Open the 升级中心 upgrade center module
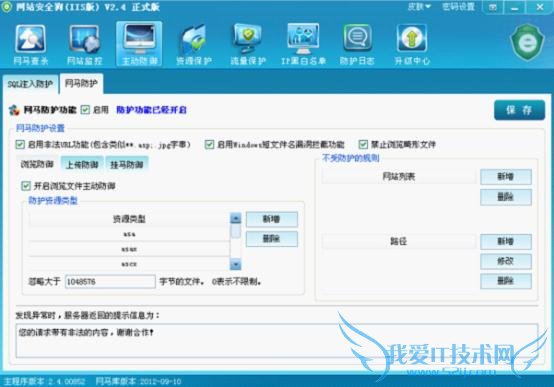 pos(412,44)
